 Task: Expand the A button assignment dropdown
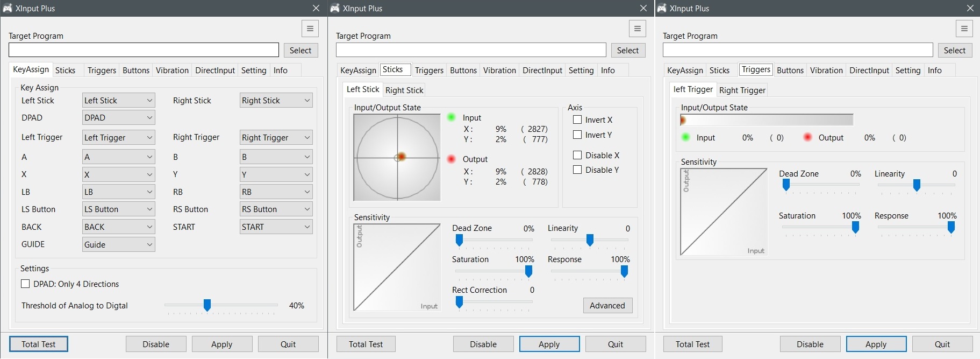pos(119,157)
